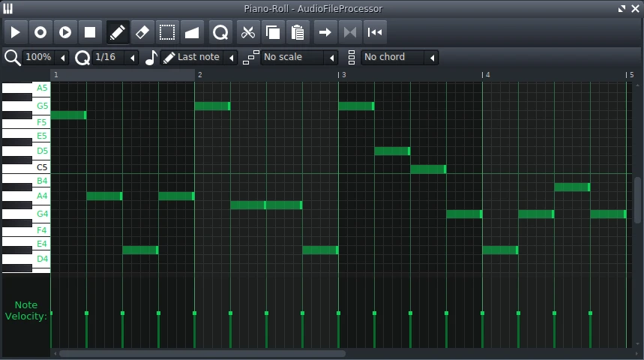Enable the Pitch Bend detuning mode
Screen dimensions: 644x360
point(192,32)
